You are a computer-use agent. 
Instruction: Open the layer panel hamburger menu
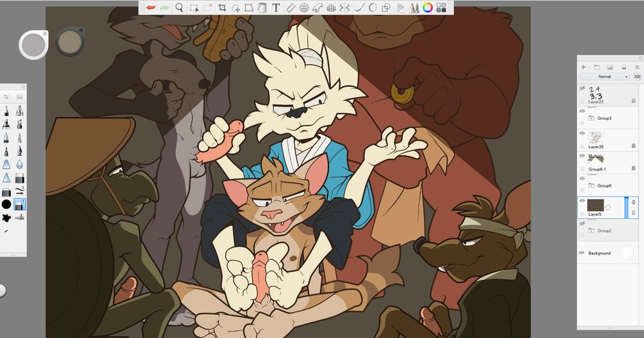(637, 67)
